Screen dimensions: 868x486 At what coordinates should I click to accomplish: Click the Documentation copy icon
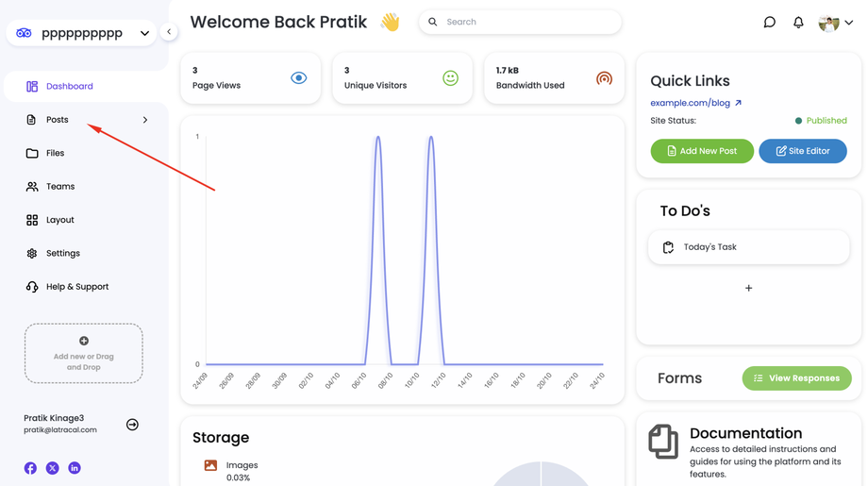[x=663, y=442]
